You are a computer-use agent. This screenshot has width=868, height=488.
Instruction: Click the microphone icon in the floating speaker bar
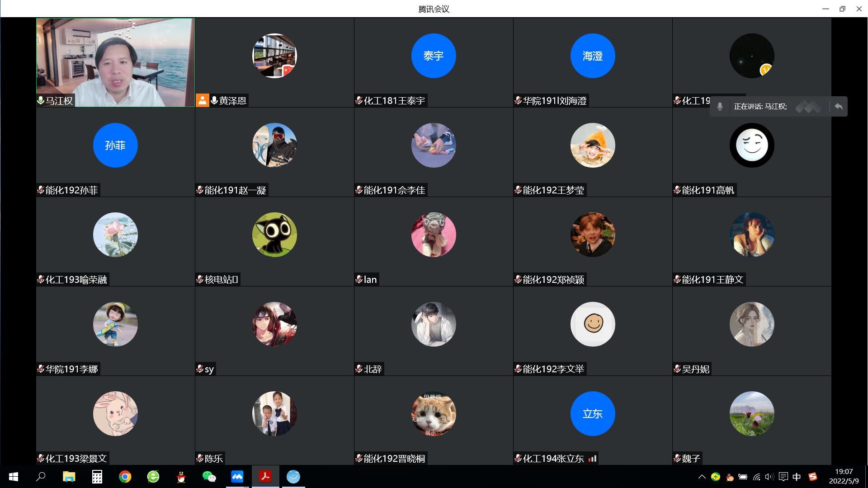click(720, 107)
